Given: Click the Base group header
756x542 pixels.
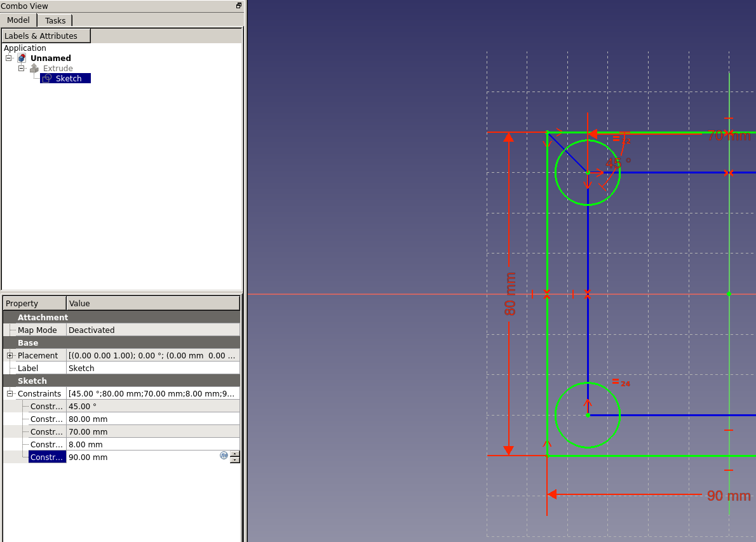Looking at the screenshot, I should [121, 343].
